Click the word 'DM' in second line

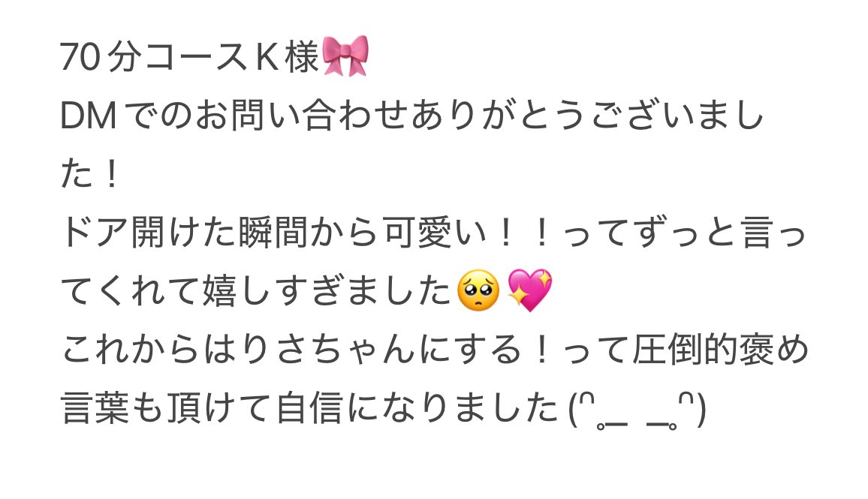click(x=89, y=116)
